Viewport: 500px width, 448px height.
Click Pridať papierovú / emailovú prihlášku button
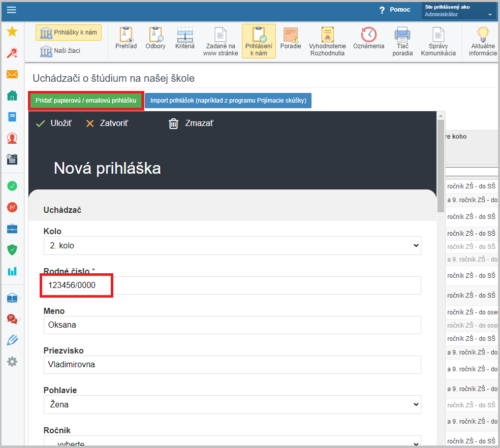coord(86,101)
